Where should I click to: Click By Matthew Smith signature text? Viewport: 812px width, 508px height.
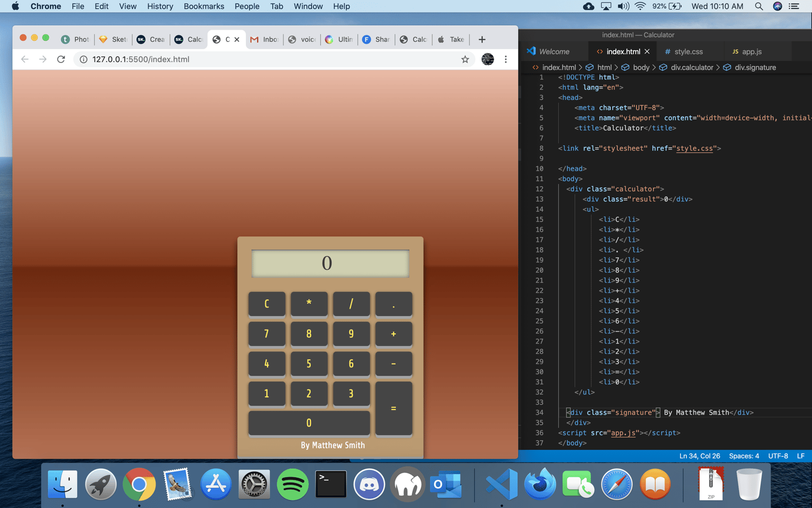coord(333,445)
